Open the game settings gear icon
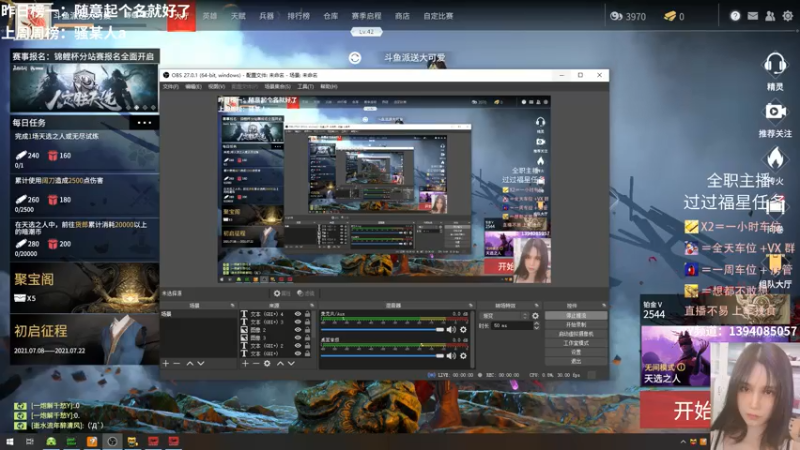The width and height of the screenshot is (800, 450). pyautogui.click(x=788, y=16)
